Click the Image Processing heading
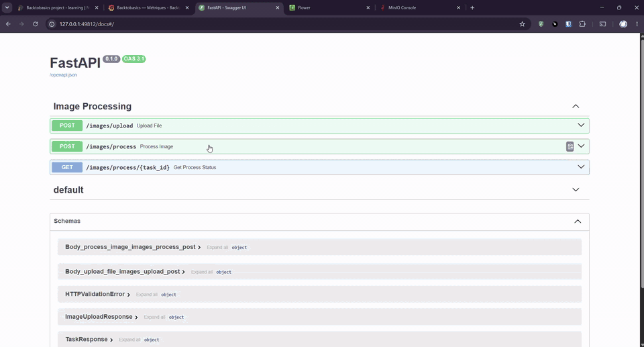The image size is (644, 347). [93, 107]
